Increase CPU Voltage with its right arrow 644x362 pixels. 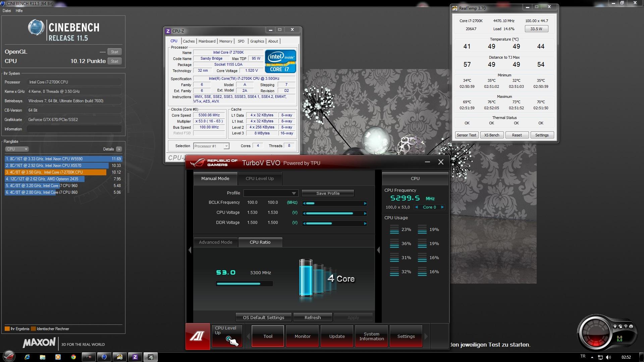coord(365,213)
